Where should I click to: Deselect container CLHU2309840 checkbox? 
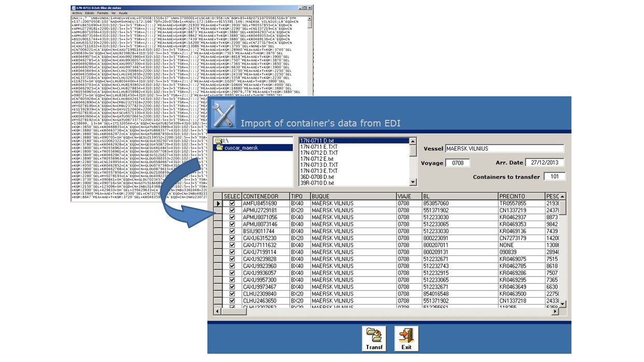232,294
